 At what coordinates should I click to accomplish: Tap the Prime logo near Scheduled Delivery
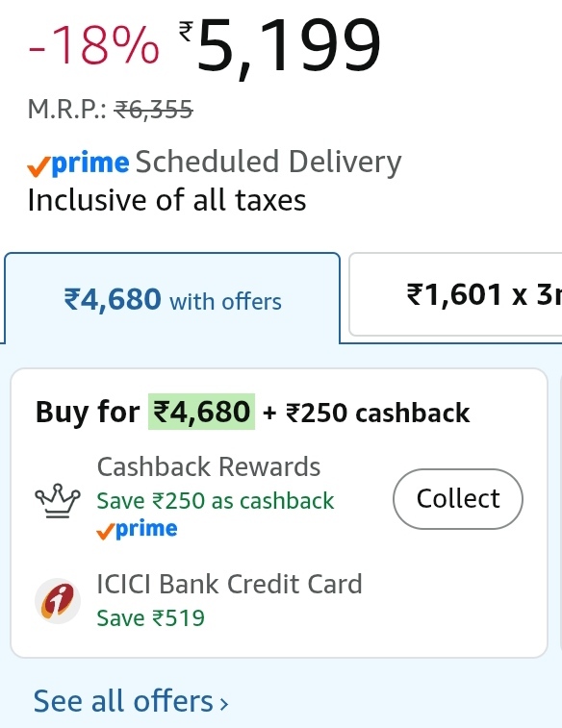pyautogui.click(x=78, y=164)
